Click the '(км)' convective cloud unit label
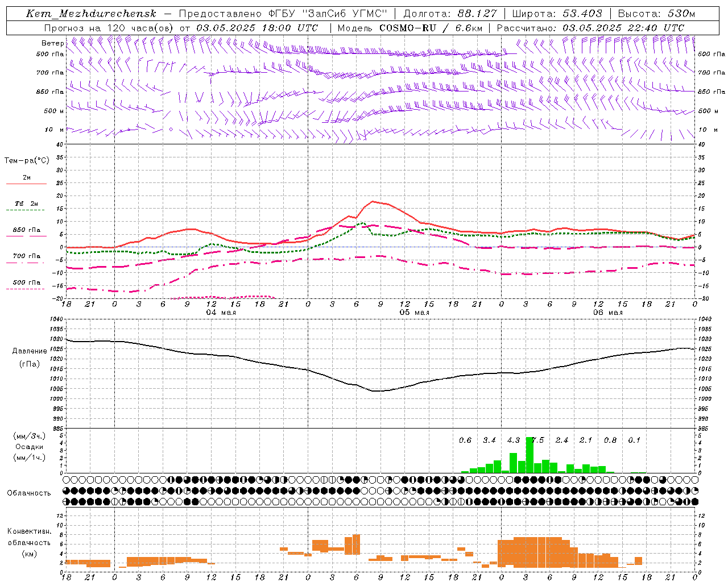Viewport: 728px width, 582px height. point(30,554)
